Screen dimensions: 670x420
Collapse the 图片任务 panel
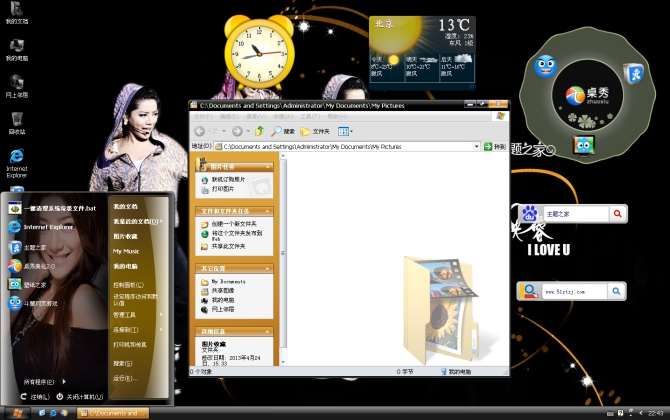click(x=268, y=167)
